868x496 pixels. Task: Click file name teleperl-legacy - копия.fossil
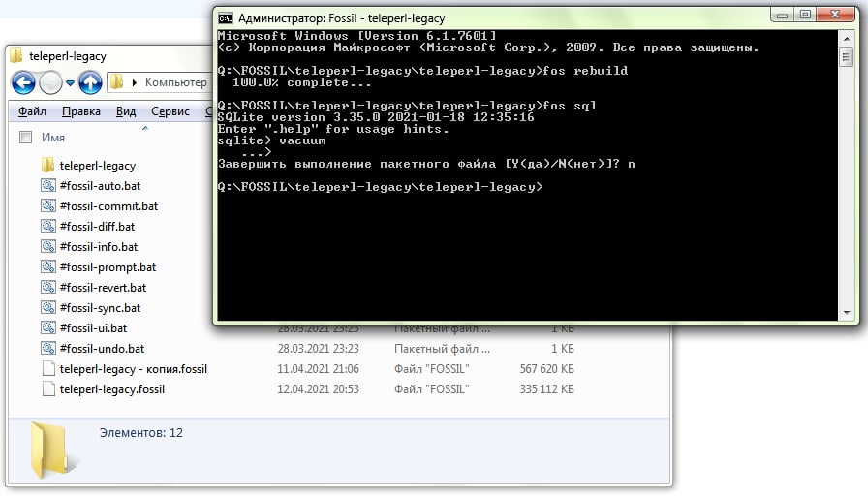(x=134, y=369)
